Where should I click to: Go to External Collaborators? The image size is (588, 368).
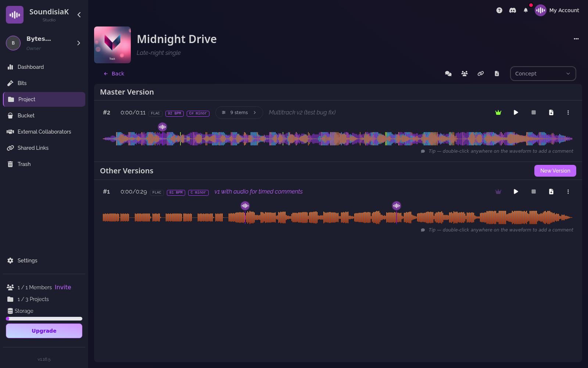(x=44, y=132)
